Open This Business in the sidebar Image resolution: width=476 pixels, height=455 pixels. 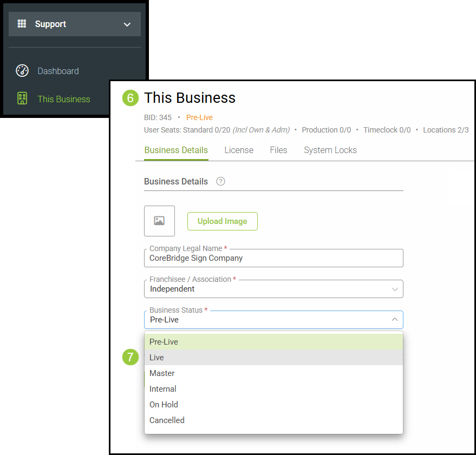[x=64, y=99]
